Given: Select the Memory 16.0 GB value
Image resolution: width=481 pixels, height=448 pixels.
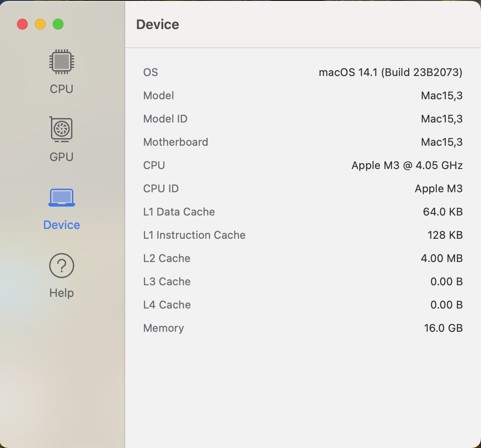Looking at the screenshot, I should (x=443, y=328).
